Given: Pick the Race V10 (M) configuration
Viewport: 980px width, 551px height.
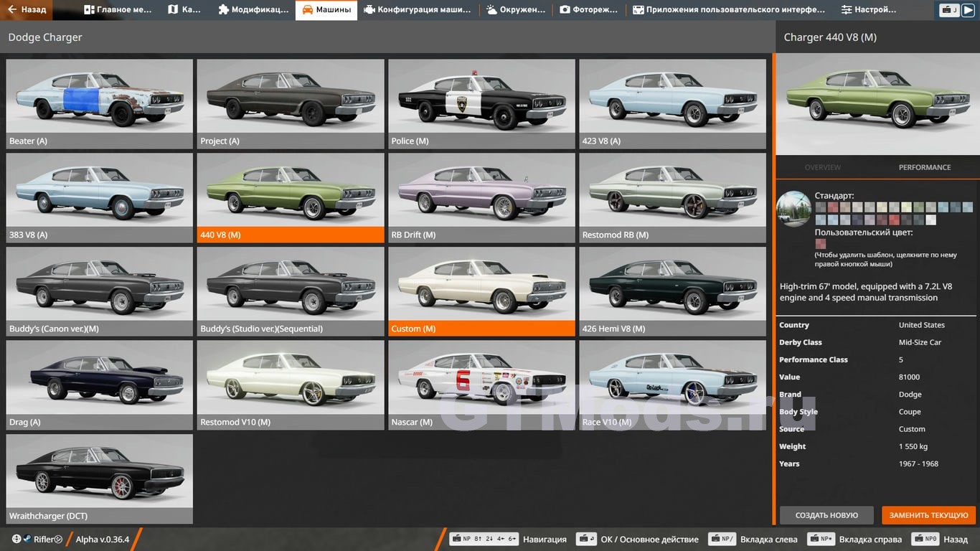Looking at the screenshot, I should pos(672,385).
